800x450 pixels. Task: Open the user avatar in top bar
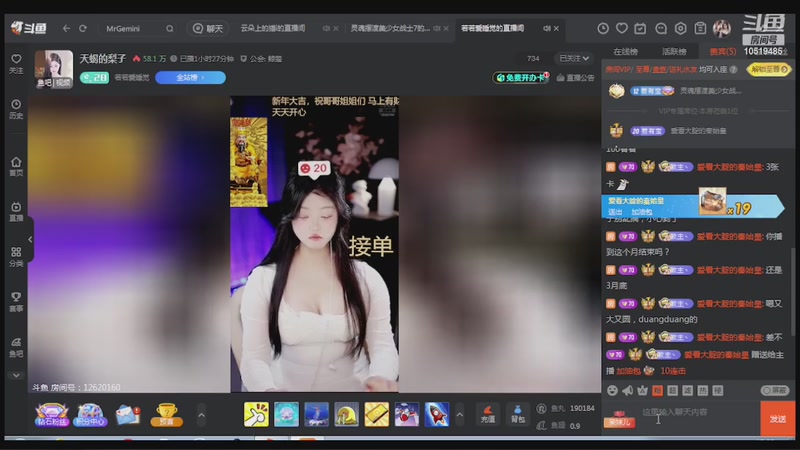(721, 29)
